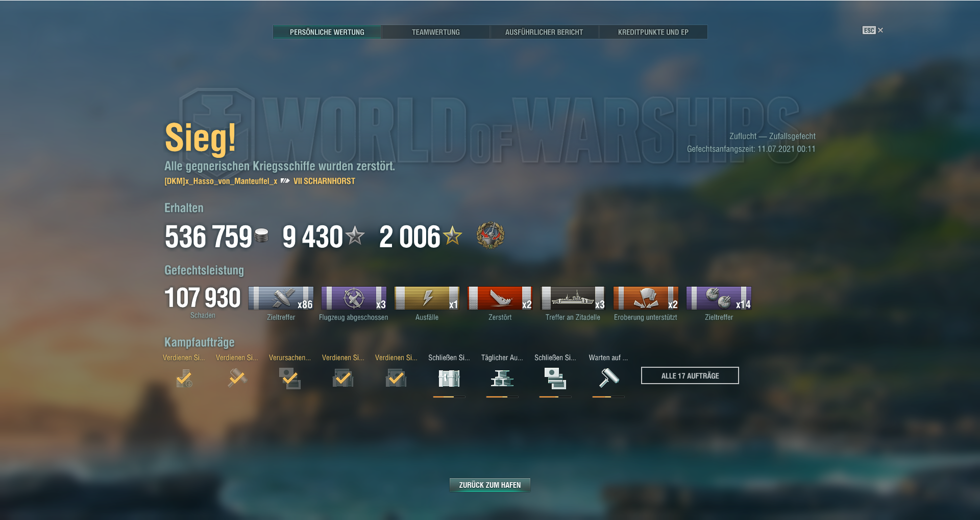Click the achievement medal beside 2 006

(x=491, y=235)
